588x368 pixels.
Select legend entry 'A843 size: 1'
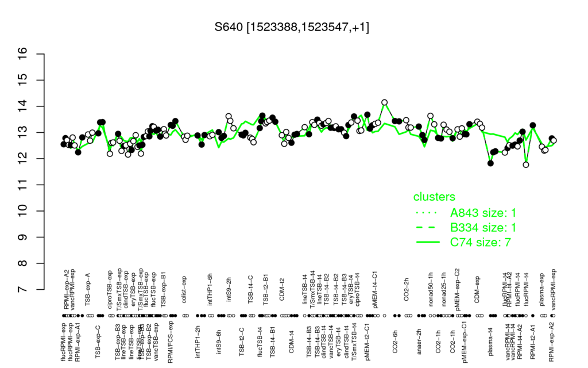click(483, 213)
